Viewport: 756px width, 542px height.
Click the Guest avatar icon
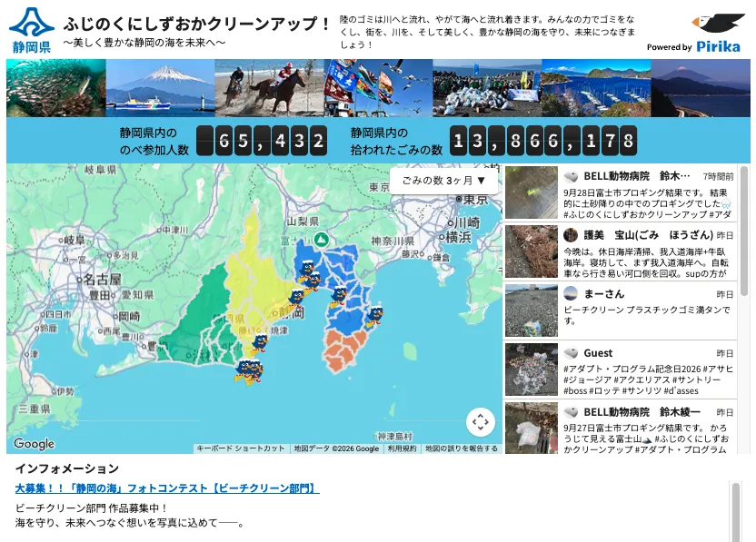tap(571, 353)
